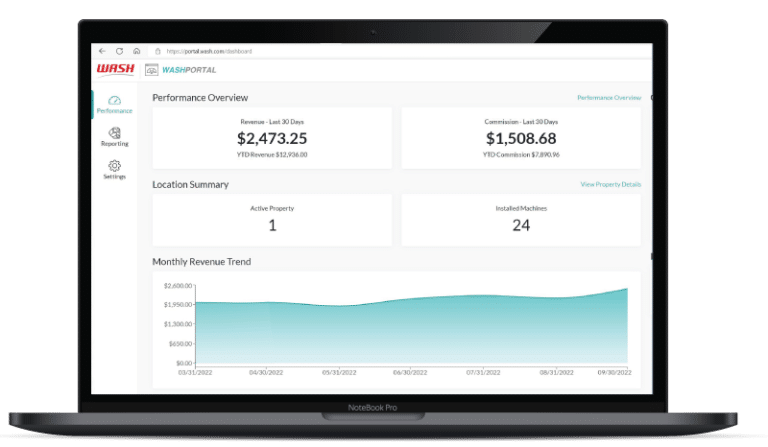
Task: Click the Commission Last 30 Days card
Action: click(x=521, y=138)
